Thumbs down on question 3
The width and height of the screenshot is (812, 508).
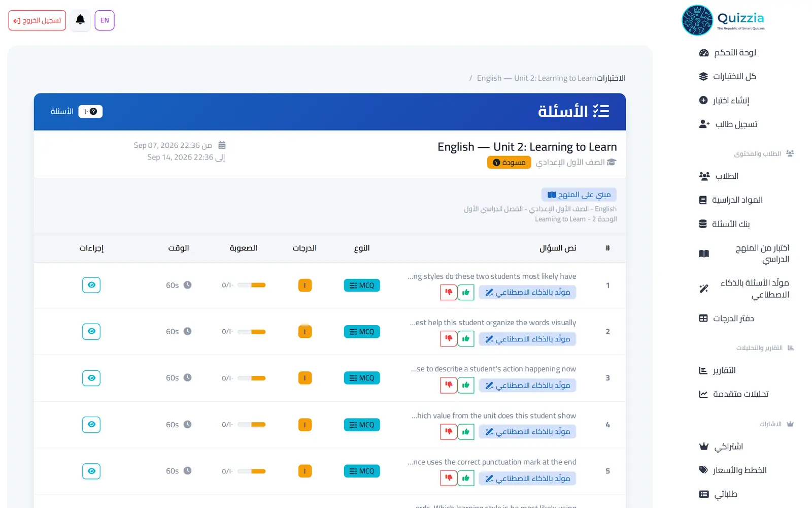tap(449, 385)
